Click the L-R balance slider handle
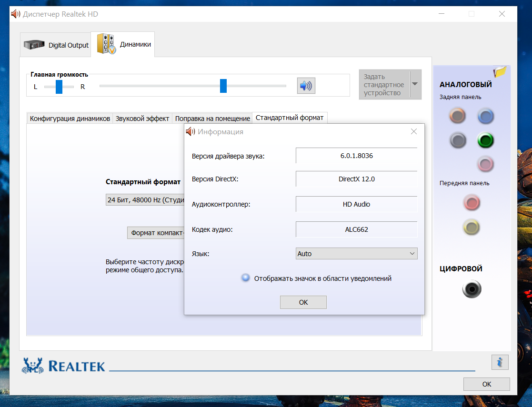Screen dimensions: 532x407 (59, 87)
